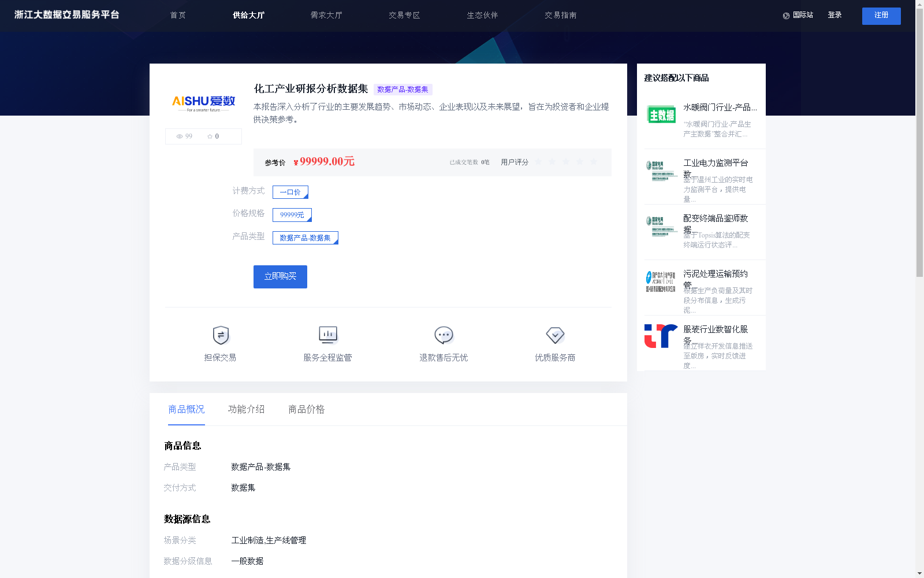This screenshot has width=924, height=578.
Task: Click the 已成交笔数 0笔 text
Action: (x=470, y=162)
